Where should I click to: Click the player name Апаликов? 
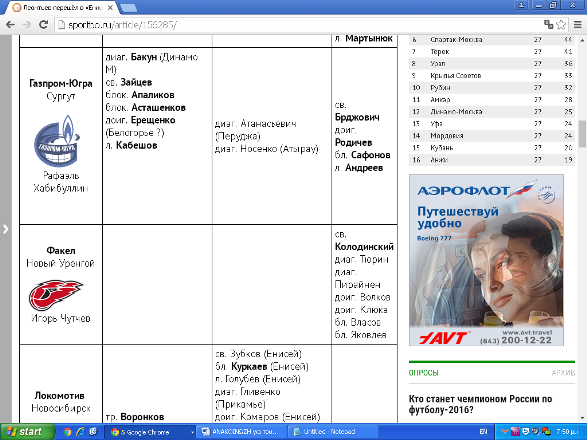[153, 95]
